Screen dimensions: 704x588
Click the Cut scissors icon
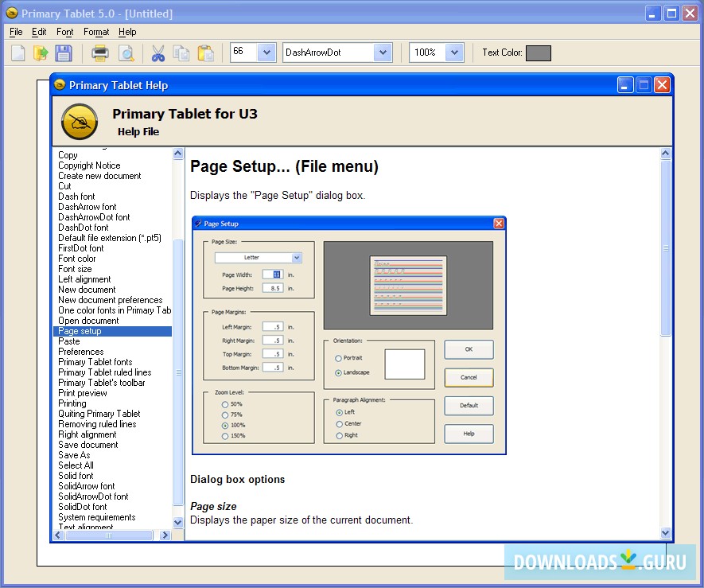[x=158, y=53]
